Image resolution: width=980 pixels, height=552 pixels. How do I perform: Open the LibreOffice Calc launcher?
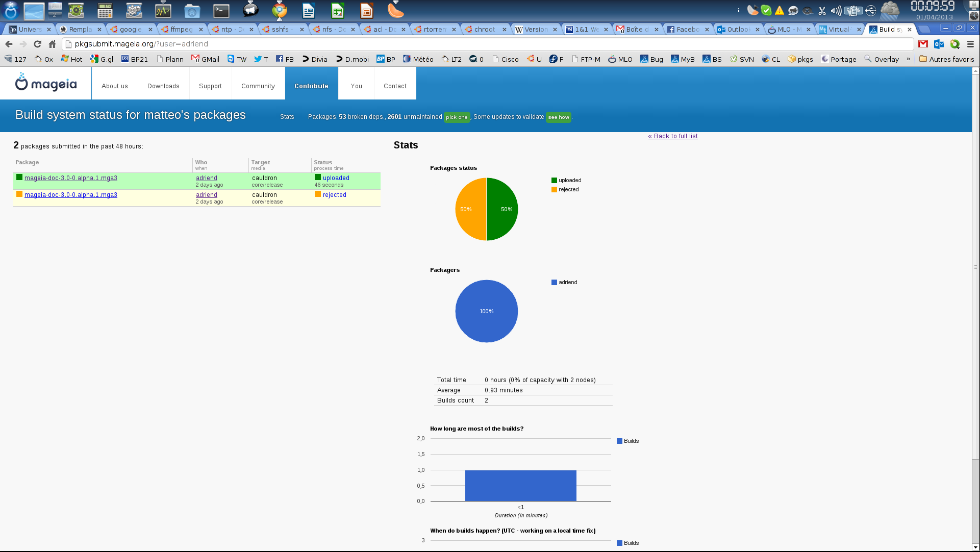point(337,10)
